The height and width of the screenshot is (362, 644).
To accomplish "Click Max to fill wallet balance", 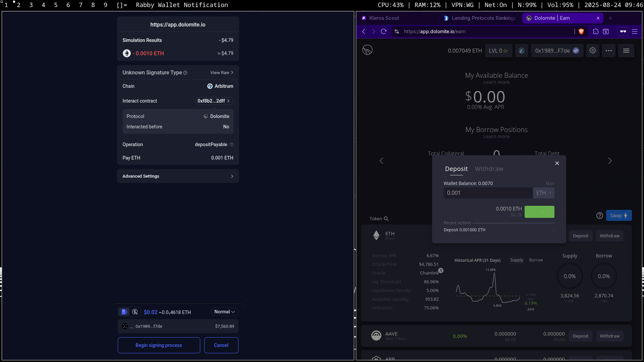I will coord(550,183).
